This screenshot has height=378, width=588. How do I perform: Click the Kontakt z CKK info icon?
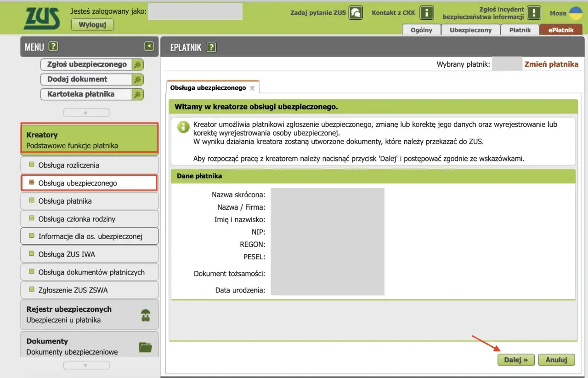coord(426,12)
